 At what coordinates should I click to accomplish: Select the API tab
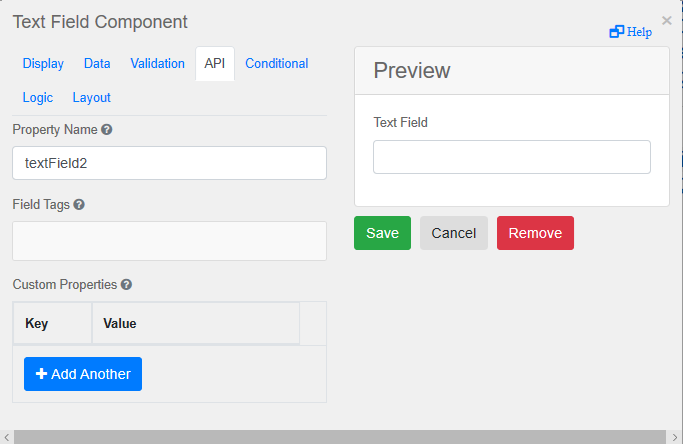click(x=215, y=63)
